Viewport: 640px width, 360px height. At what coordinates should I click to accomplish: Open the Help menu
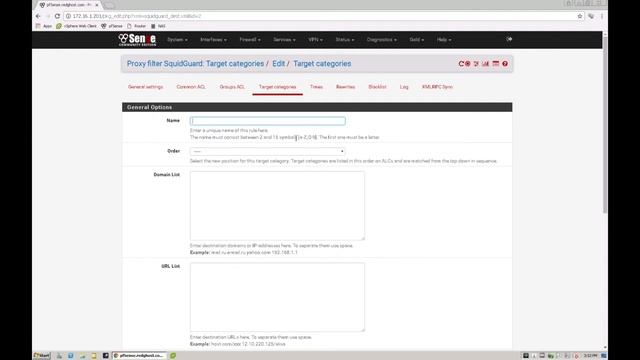pyautogui.click(x=444, y=40)
